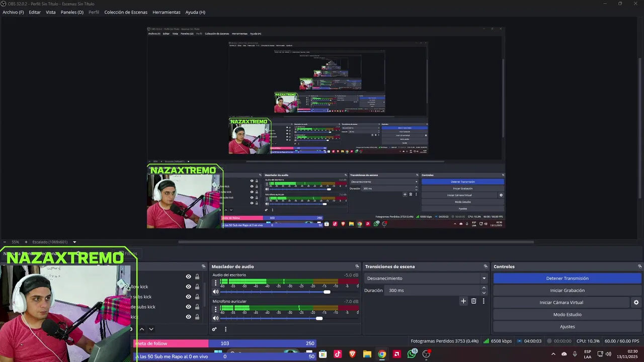Move selected source up in the list
644x362 pixels.
(x=142, y=329)
